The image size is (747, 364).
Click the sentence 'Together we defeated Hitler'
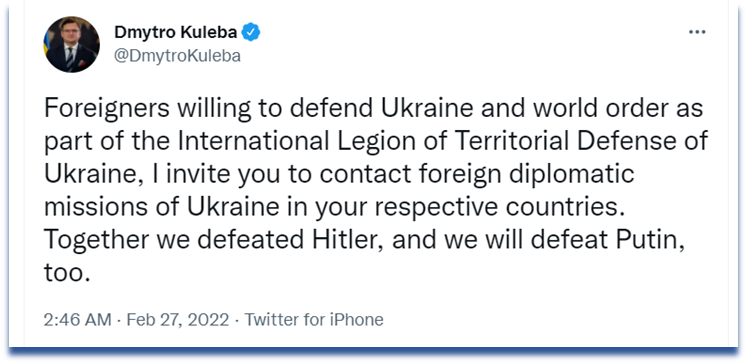click(x=214, y=240)
